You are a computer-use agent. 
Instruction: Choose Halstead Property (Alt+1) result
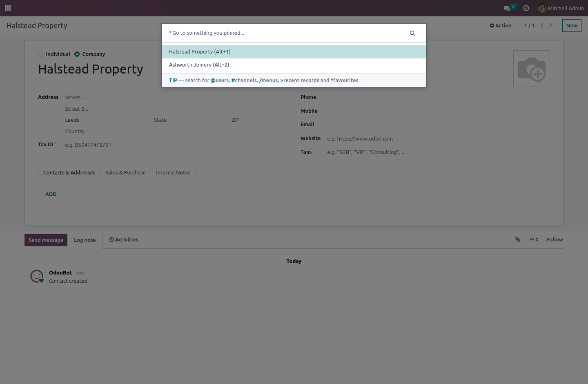click(x=294, y=52)
